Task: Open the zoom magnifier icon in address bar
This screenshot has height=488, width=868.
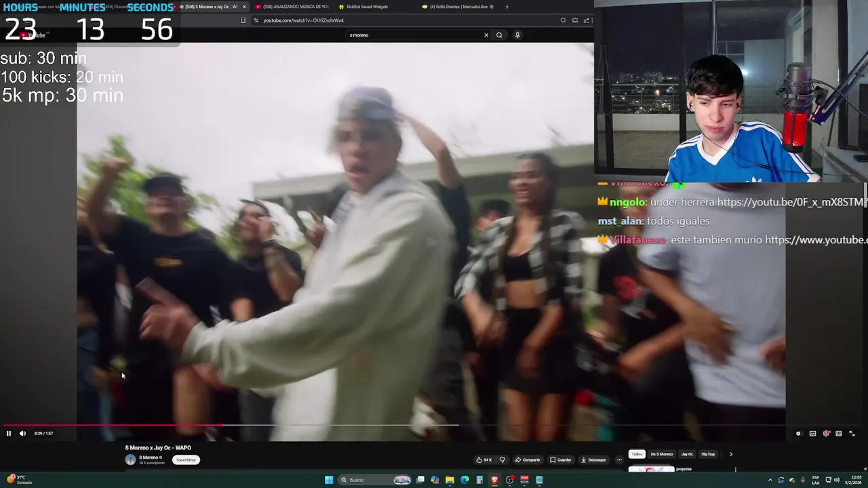Action: point(563,20)
